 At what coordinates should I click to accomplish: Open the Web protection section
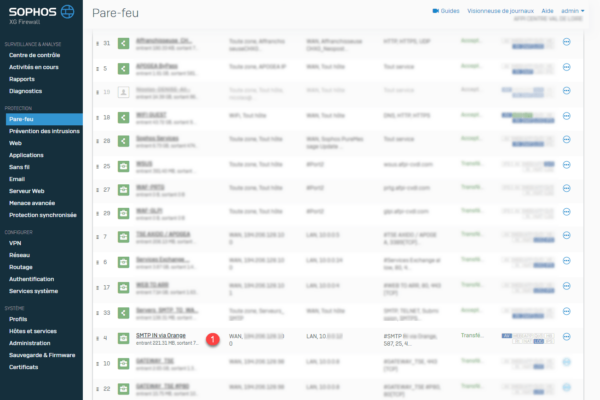coord(15,143)
